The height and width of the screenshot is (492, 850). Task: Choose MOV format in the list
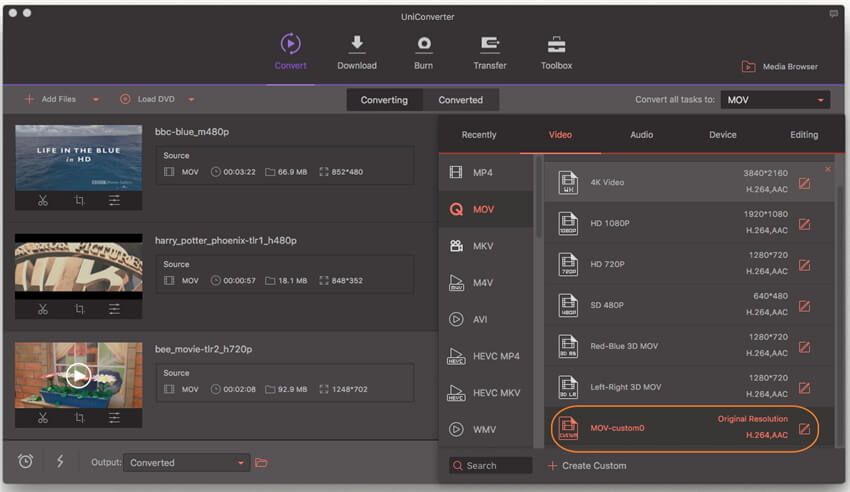[x=486, y=209]
